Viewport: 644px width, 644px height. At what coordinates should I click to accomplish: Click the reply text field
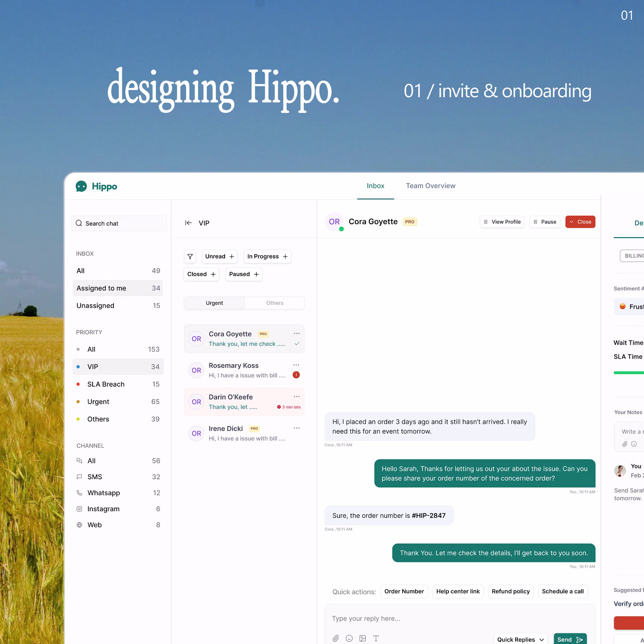point(459,619)
